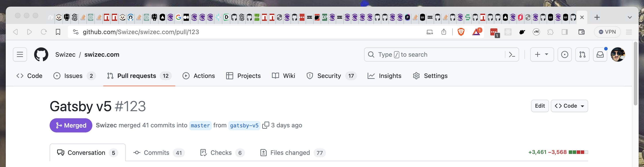Image resolution: width=644 pixels, height=167 pixels.
Task: Open the Projects tab
Action: click(x=243, y=76)
